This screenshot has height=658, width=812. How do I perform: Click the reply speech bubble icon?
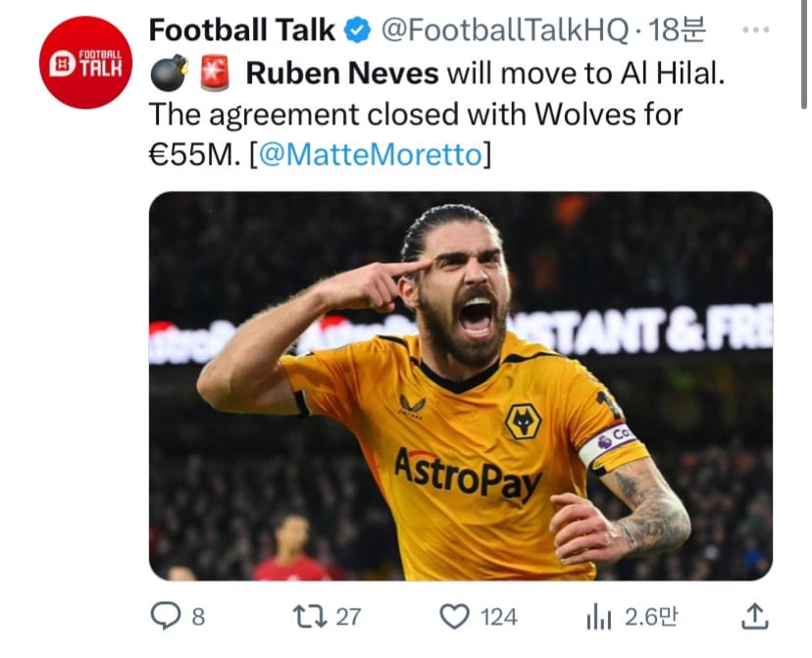click(164, 616)
